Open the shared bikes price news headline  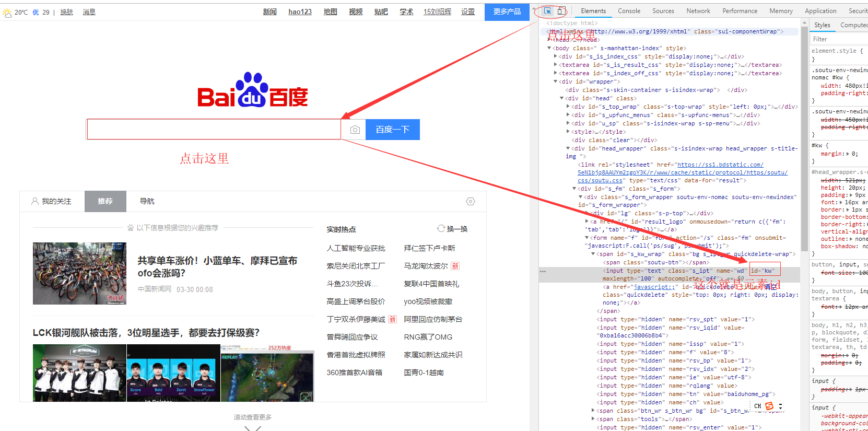click(x=217, y=266)
